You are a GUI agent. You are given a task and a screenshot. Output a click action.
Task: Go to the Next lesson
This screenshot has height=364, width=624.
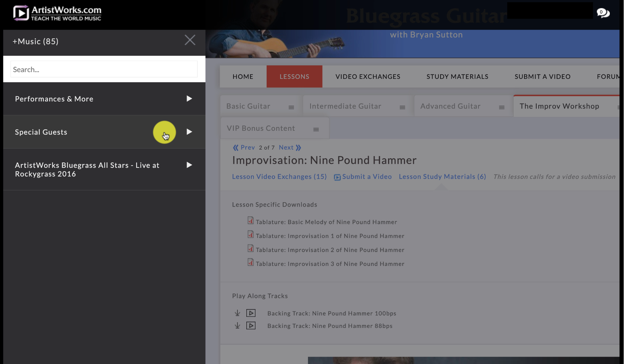(x=290, y=148)
